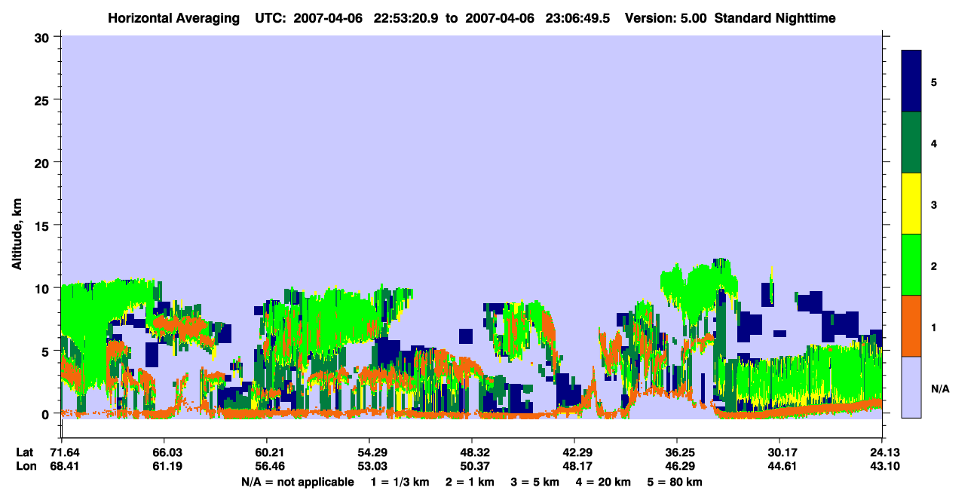This screenshot has width=980, height=503.
Task: Click the orange colorbar segment labeled 1
Action: point(911,326)
